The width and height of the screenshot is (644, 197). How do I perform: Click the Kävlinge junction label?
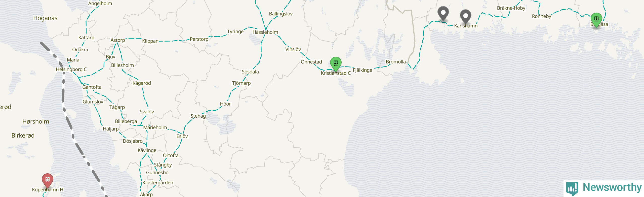click(x=147, y=150)
